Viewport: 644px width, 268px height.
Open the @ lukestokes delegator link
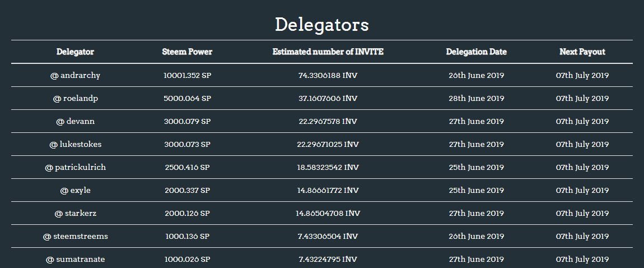[x=75, y=145]
